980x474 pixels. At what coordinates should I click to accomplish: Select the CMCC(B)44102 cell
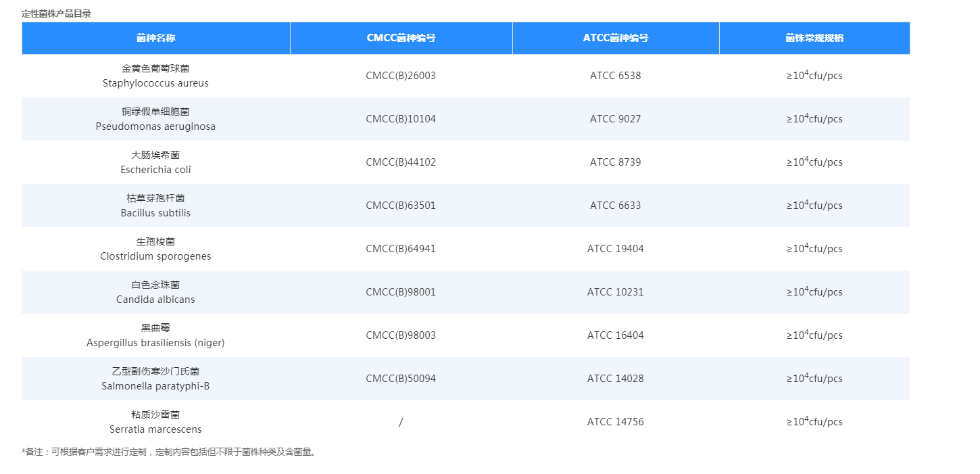[401, 162]
